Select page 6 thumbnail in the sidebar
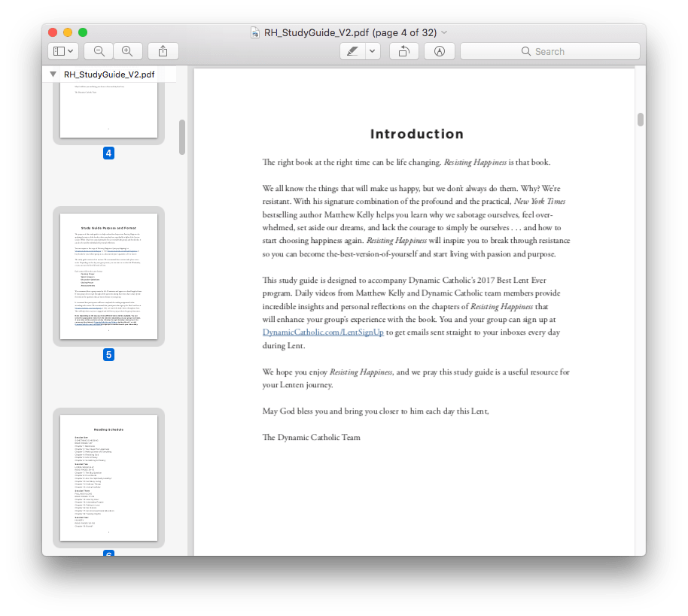 (108, 475)
